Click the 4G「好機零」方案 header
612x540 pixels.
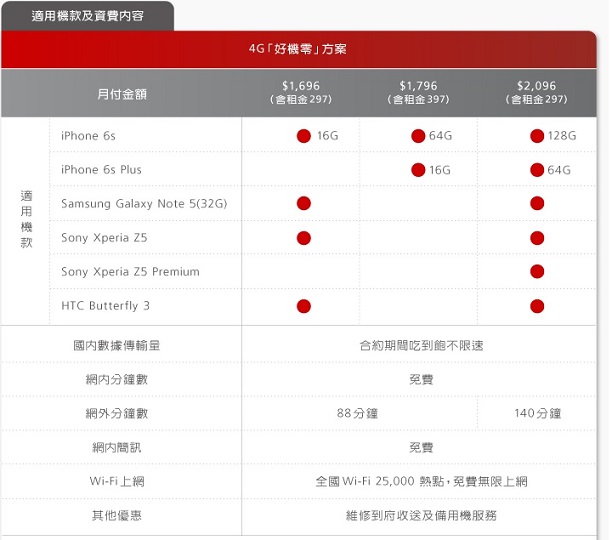pos(298,49)
